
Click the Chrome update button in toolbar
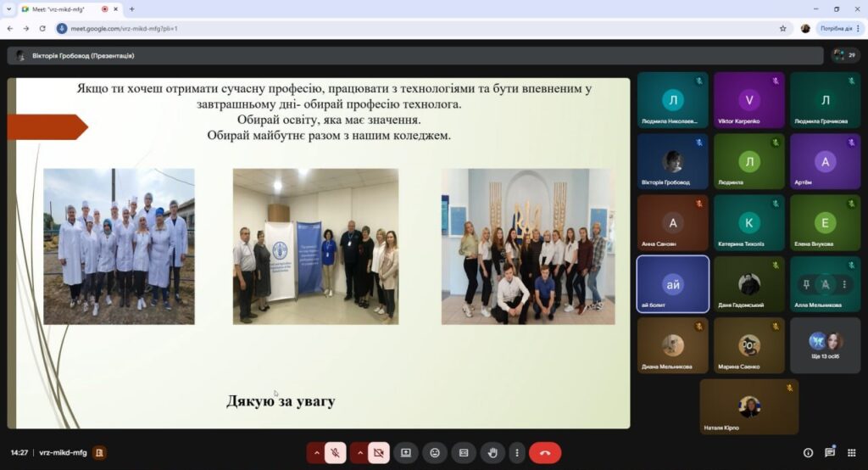[x=838, y=28]
